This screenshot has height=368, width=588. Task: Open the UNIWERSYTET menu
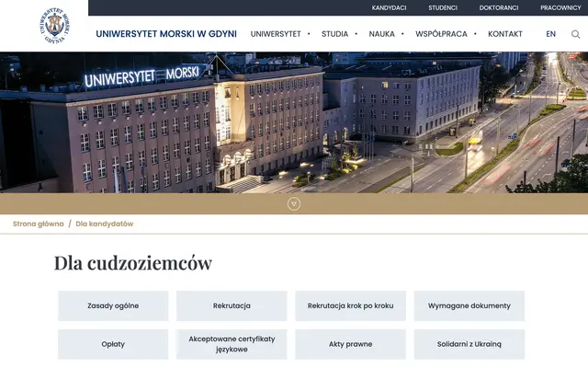(x=276, y=34)
